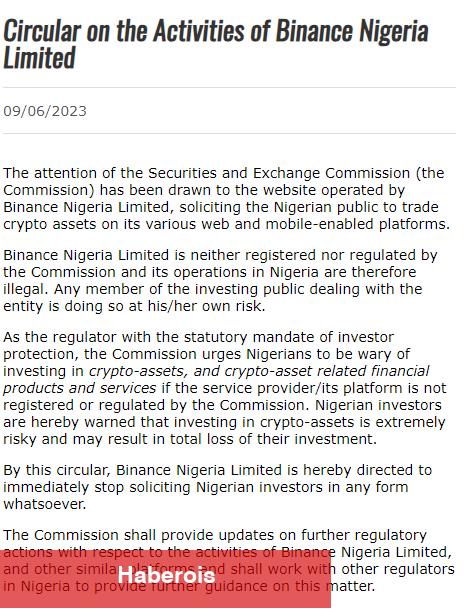This screenshot has width=473, height=609.
Task: Click the phrase "his/her own risk"
Action: coord(206,306)
